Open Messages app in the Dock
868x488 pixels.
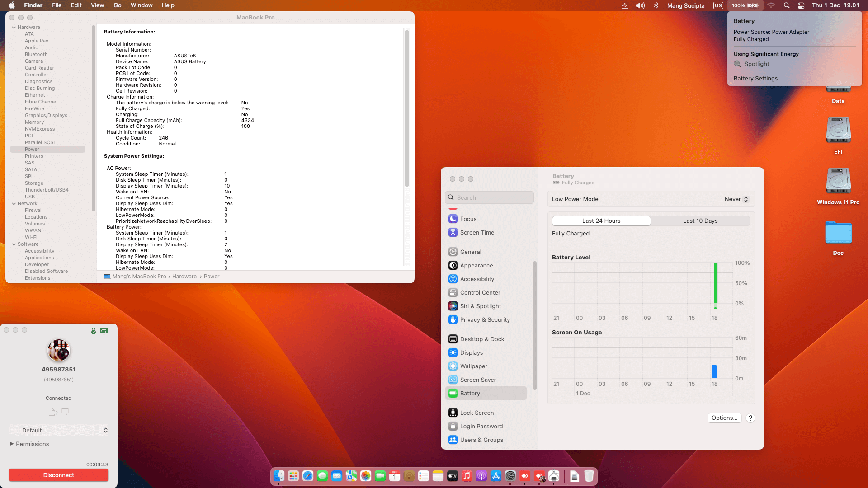(x=322, y=476)
